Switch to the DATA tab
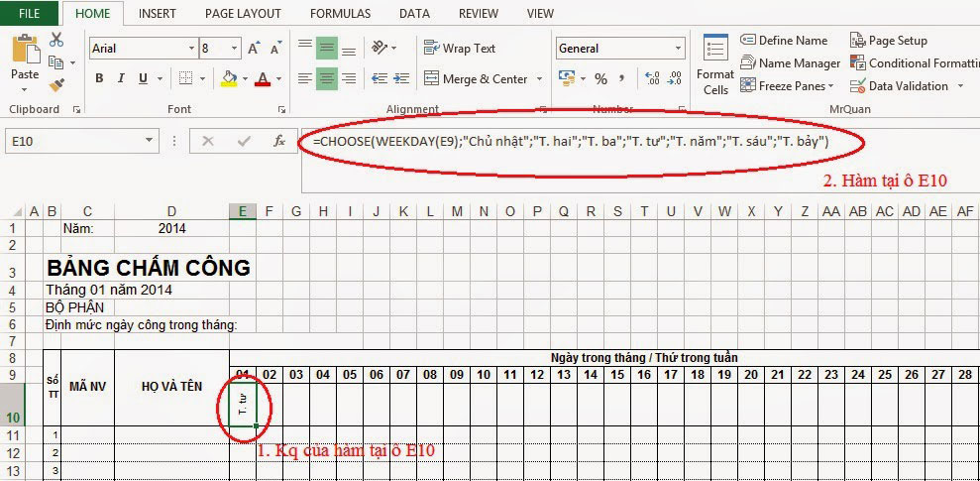Screen dimensions: 980x481 tap(414, 13)
